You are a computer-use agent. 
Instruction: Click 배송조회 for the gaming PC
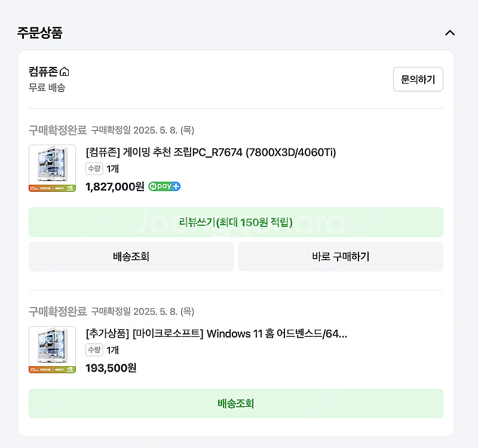click(x=131, y=257)
